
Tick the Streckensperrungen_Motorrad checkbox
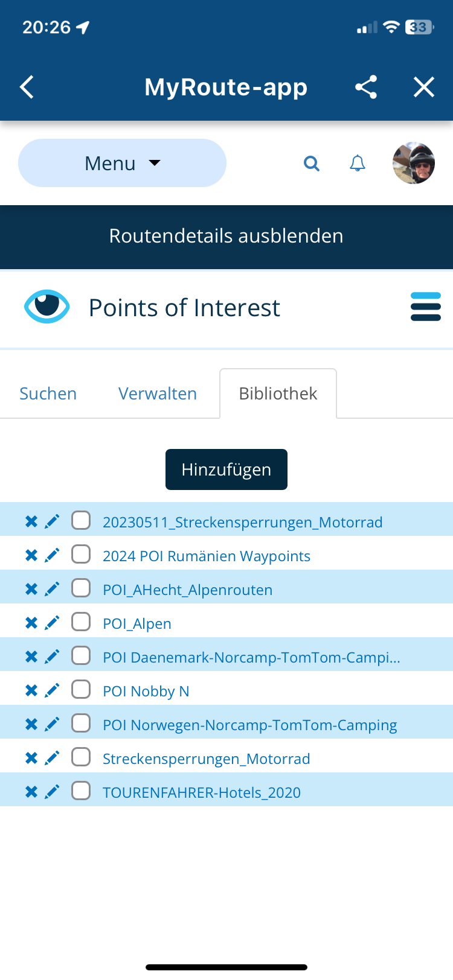tap(81, 757)
